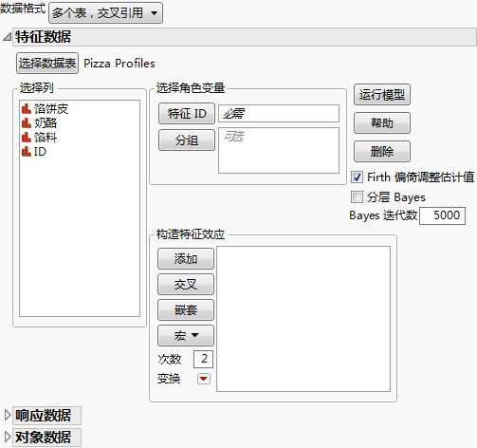Uncheck Firth 偏倚调整估计值
The height and width of the screenshot is (448, 477).
(x=357, y=177)
